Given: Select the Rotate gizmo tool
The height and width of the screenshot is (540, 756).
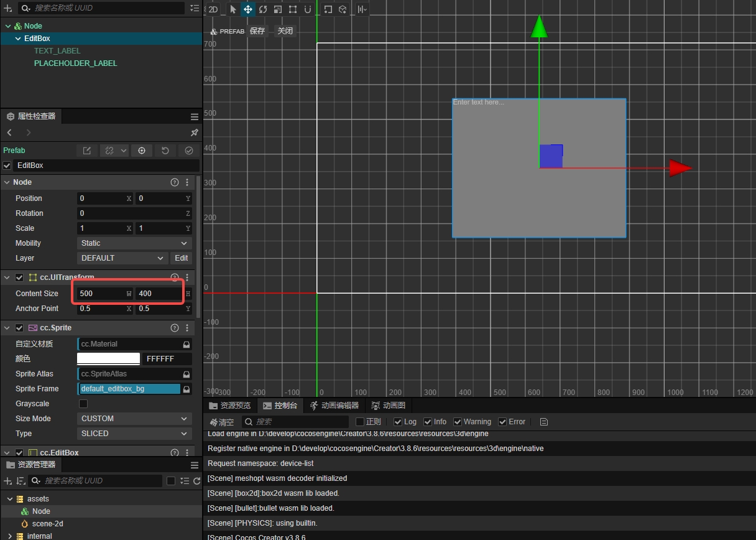Looking at the screenshot, I should [x=263, y=9].
